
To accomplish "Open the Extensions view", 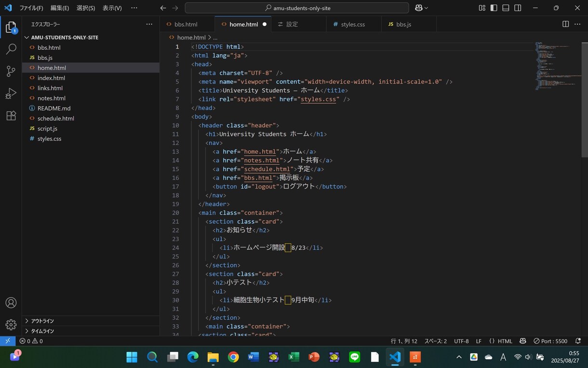I will click(11, 116).
